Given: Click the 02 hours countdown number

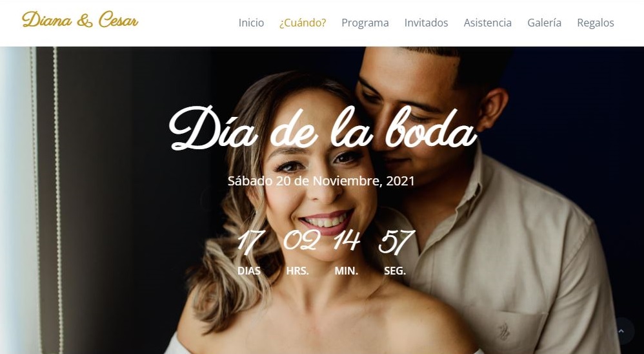Looking at the screenshot, I should [x=301, y=240].
